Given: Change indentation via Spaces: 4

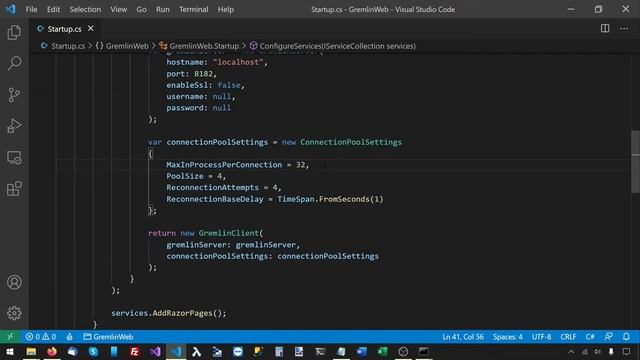Looking at the screenshot, I should (507, 337).
